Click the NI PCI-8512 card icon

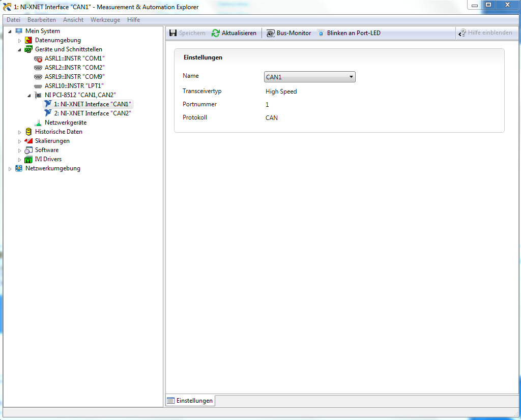38,95
